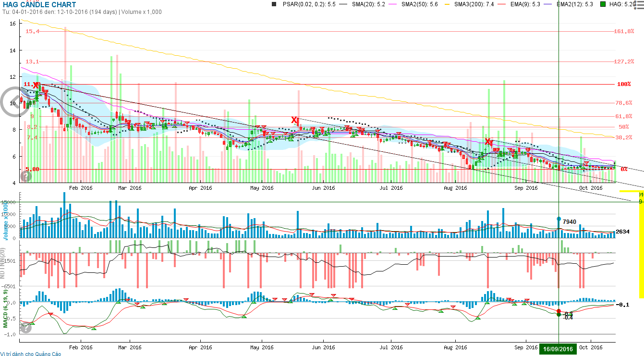Image resolution: width=644 pixels, height=356 pixels.
Task: Click the 13.1 price level label
Action: point(32,61)
